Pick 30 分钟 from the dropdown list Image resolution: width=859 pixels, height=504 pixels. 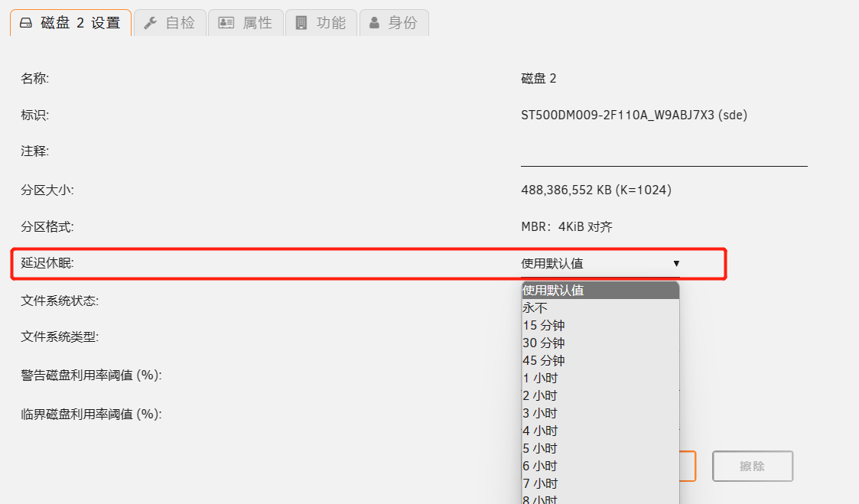pyautogui.click(x=544, y=343)
